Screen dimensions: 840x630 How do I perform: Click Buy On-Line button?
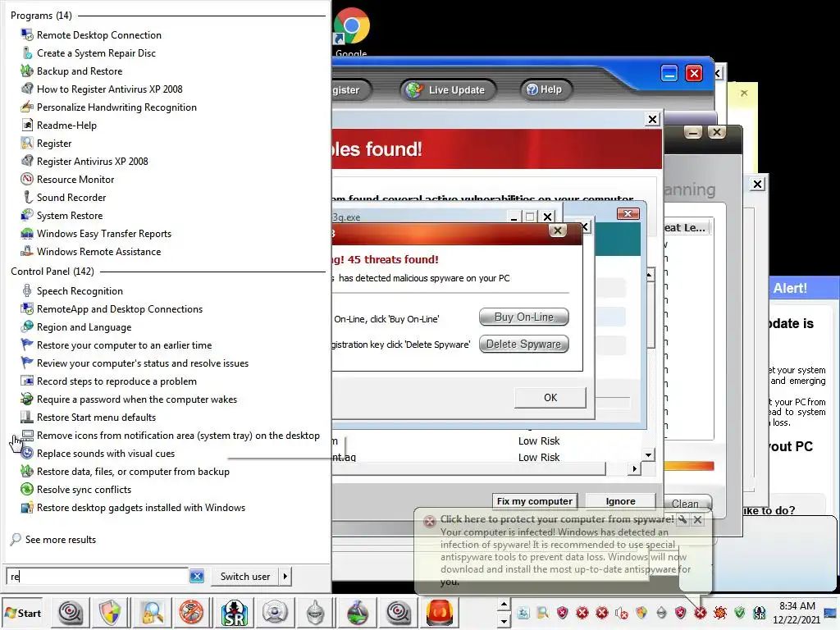pos(523,317)
